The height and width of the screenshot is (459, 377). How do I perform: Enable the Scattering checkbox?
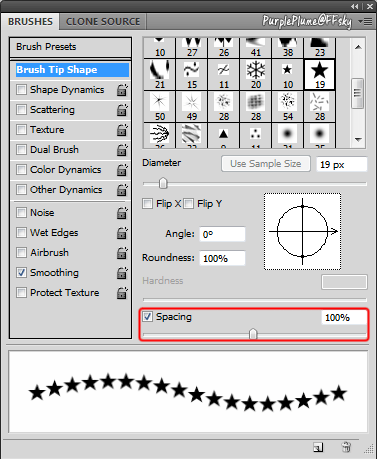pos(21,109)
